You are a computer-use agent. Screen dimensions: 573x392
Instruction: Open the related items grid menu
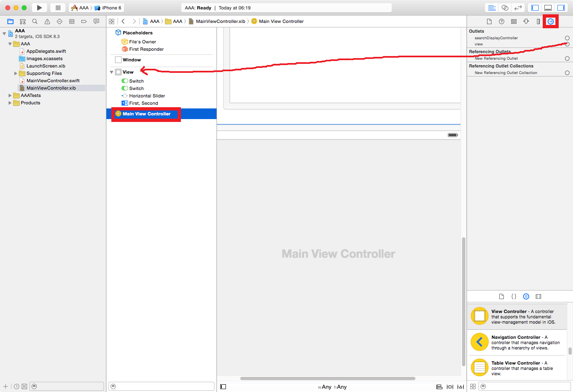pyautogui.click(x=111, y=21)
